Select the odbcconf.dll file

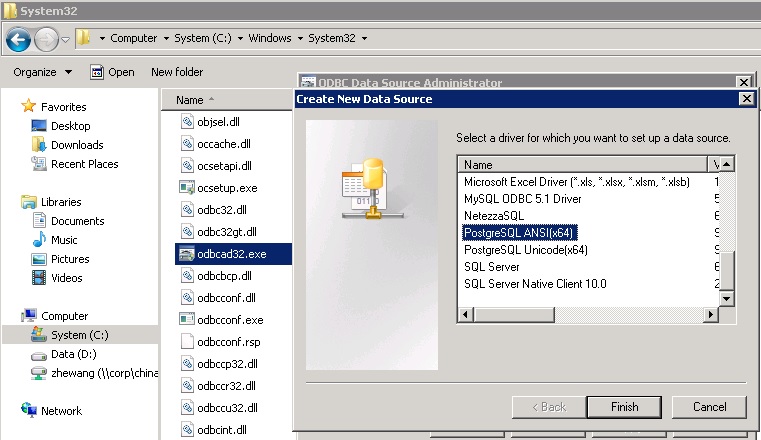click(x=226, y=297)
